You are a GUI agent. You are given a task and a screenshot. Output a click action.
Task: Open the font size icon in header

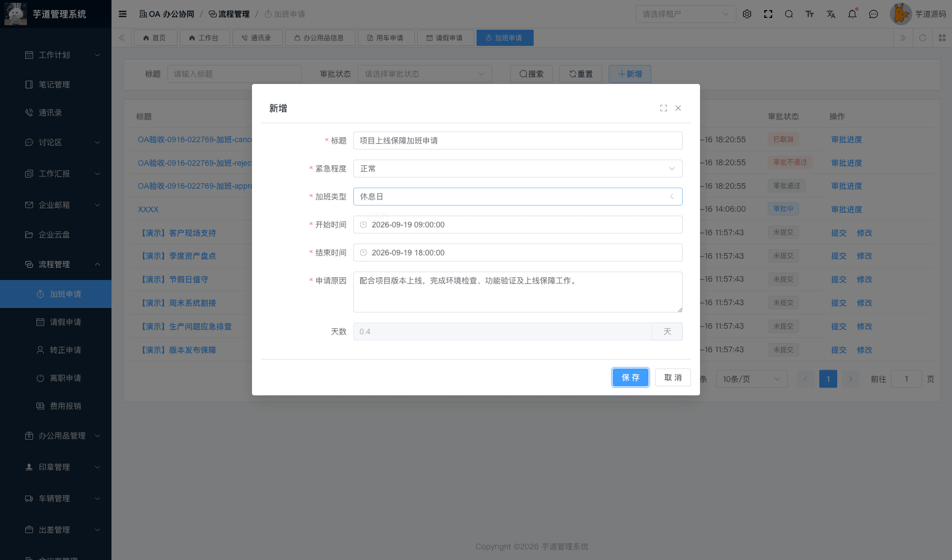[810, 14]
